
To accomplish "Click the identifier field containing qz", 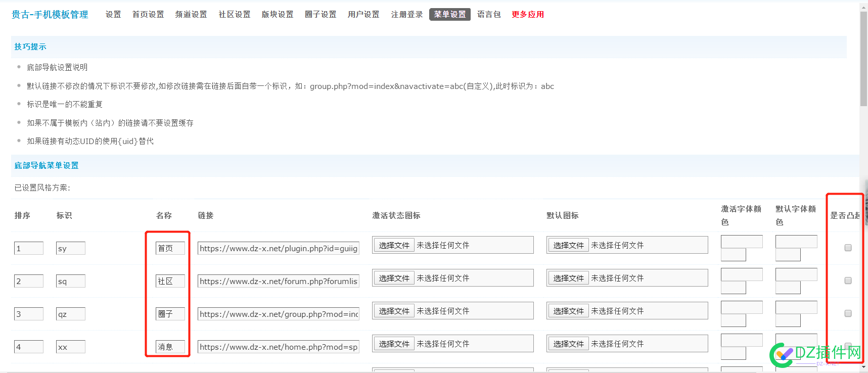I will coord(71,314).
